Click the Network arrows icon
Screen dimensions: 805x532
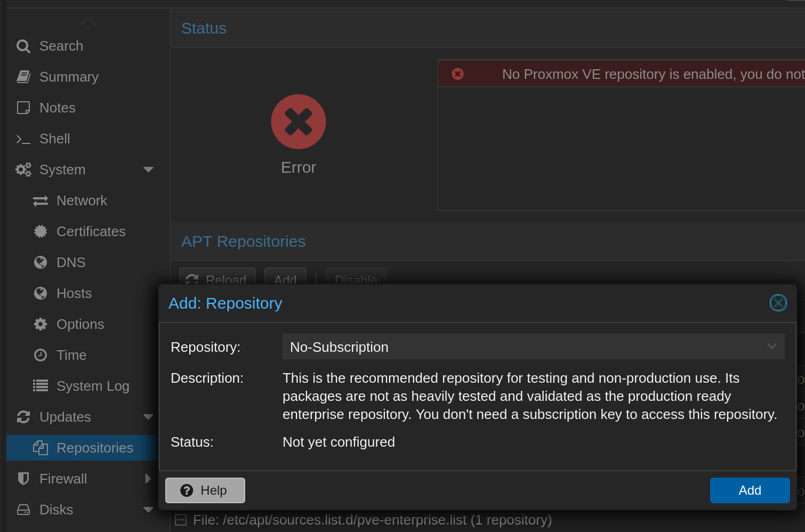point(41,201)
